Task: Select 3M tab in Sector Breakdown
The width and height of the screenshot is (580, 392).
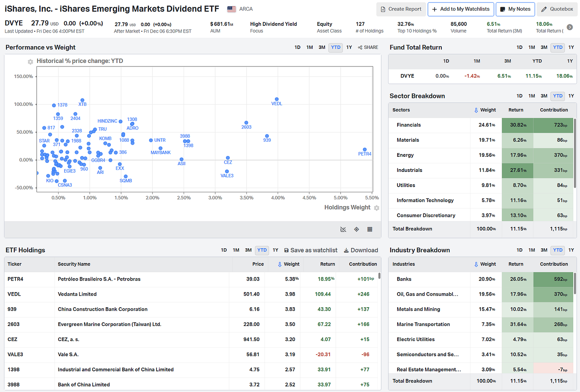Action: pyautogui.click(x=544, y=96)
